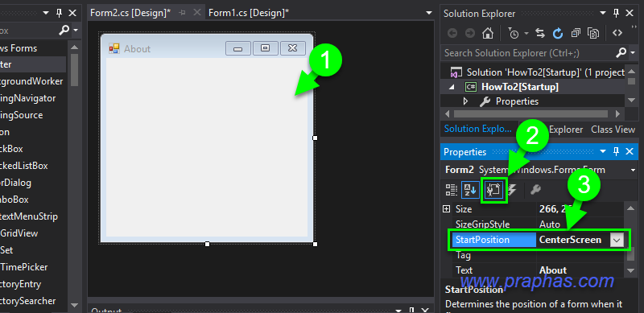Select DateTimePicker item in Toolbox list

(x=24, y=267)
